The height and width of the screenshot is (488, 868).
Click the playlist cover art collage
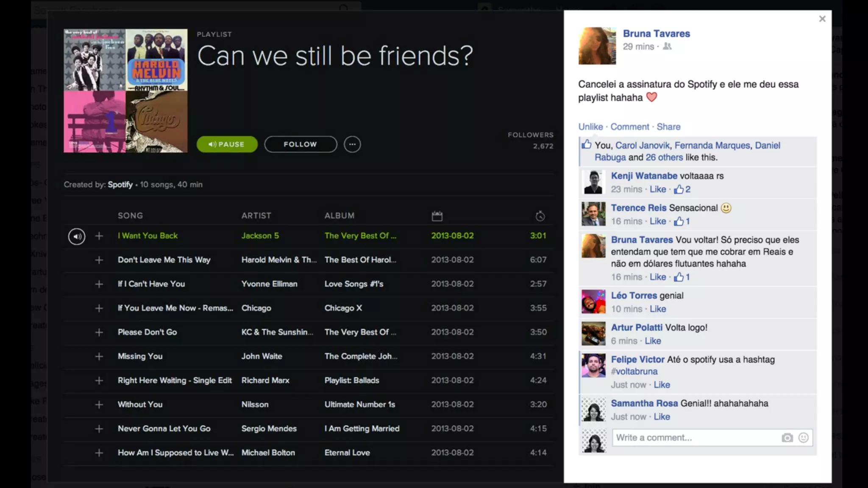point(125,91)
